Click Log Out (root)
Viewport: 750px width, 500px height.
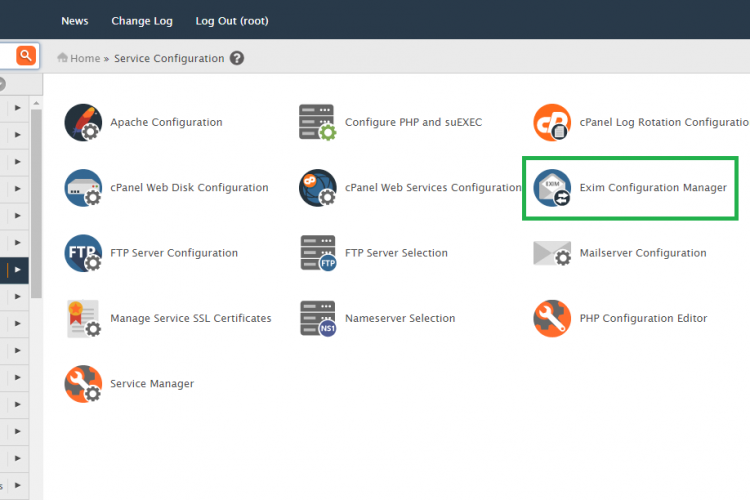click(x=232, y=21)
